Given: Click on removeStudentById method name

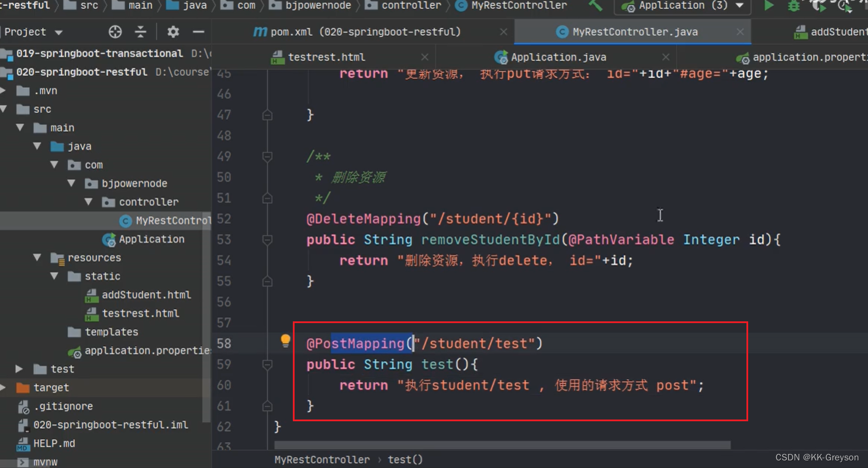Looking at the screenshot, I should pos(491,240).
